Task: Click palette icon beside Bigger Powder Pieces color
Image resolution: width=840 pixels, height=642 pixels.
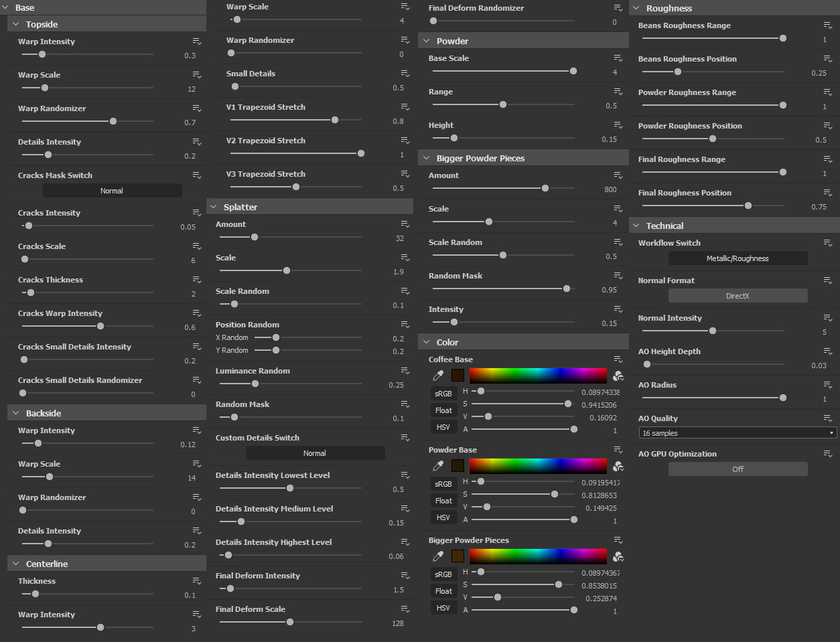Action: pyautogui.click(x=618, y=556)
